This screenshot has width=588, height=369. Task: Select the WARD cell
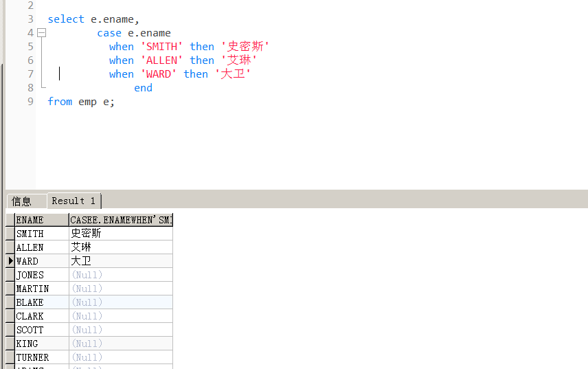click(x=42, y=261)
